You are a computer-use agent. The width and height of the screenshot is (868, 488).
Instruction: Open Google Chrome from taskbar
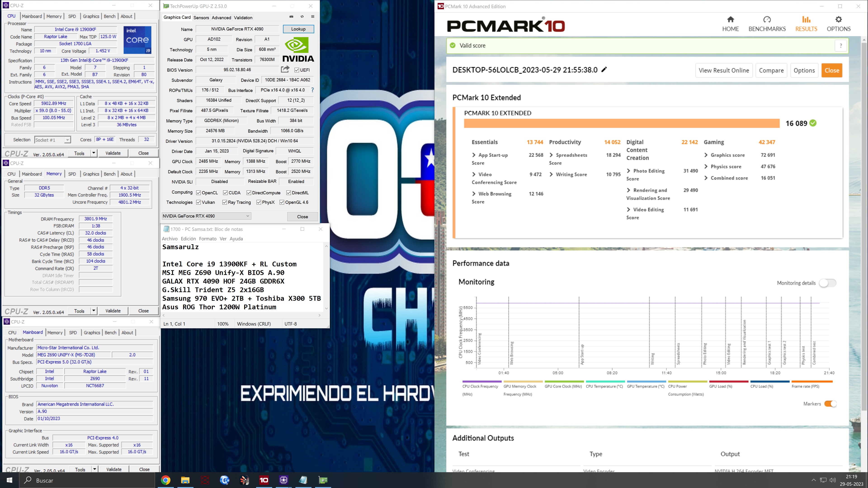tap(165, 480)
